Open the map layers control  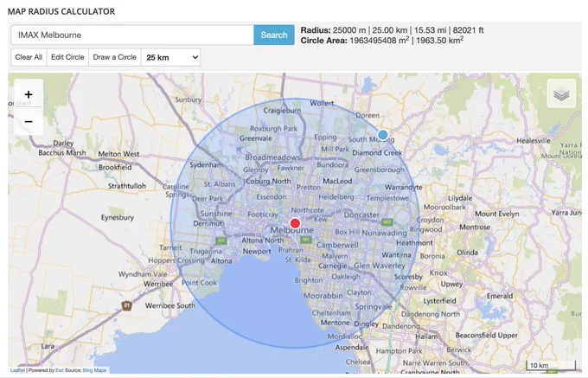coord(561,93)
